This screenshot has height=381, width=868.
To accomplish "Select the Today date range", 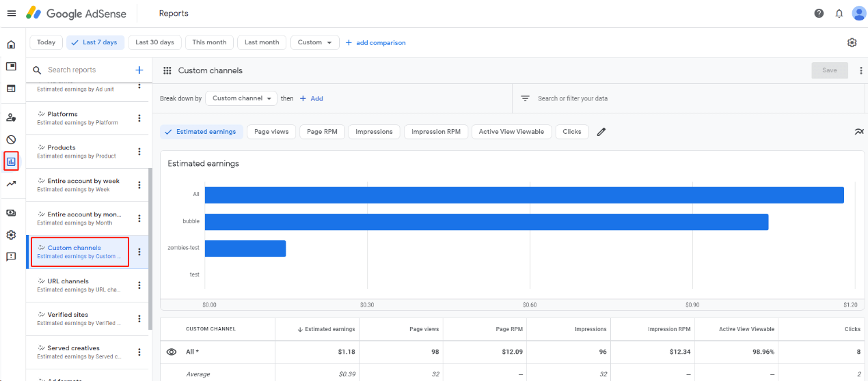I will point(46,42).
